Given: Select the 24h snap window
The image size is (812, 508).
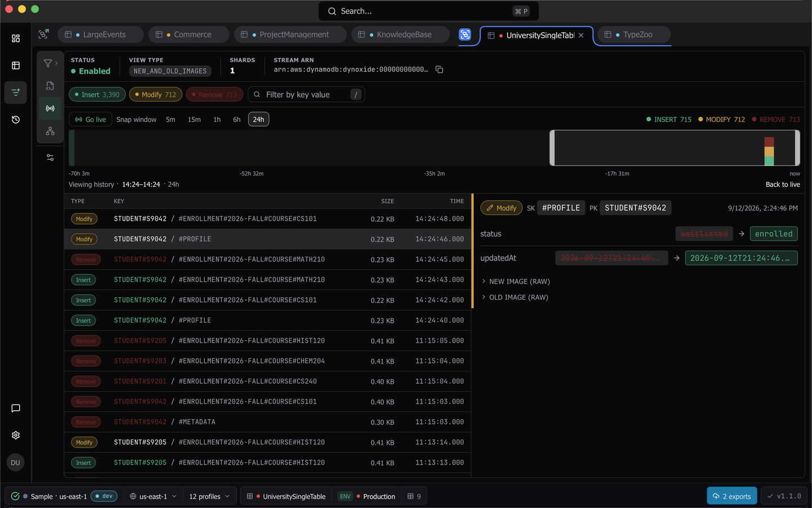Looking at the screenshot, I should (x=259, y=120).
